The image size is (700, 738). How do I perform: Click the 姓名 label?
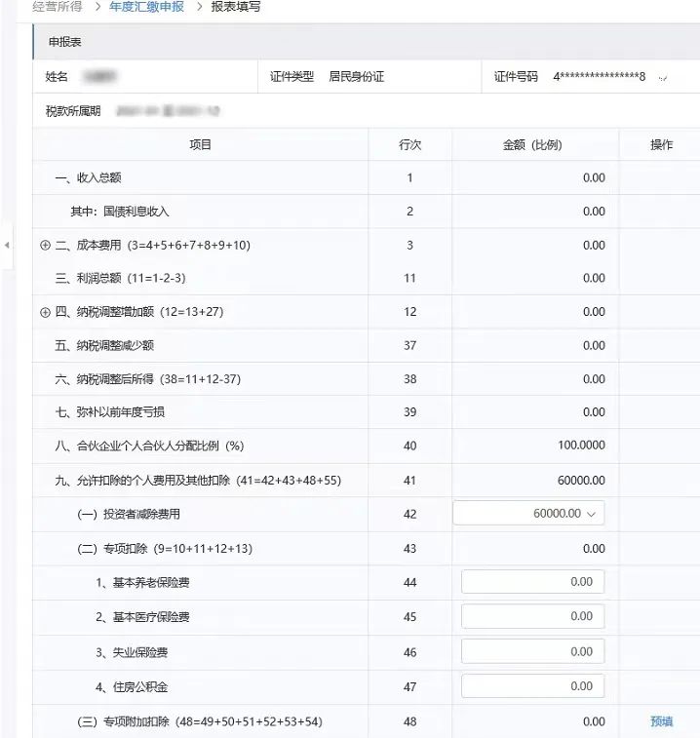coord(57,77)
